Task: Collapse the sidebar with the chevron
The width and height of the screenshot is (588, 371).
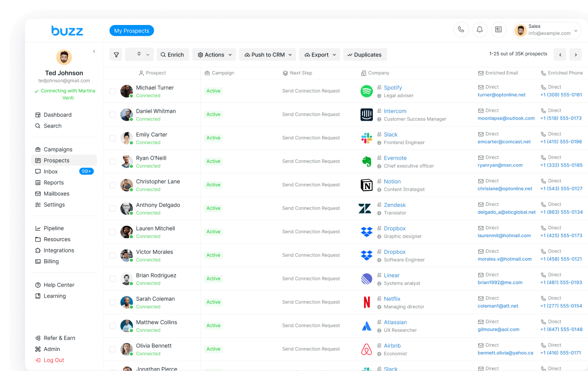Action: tap(94, 51)
